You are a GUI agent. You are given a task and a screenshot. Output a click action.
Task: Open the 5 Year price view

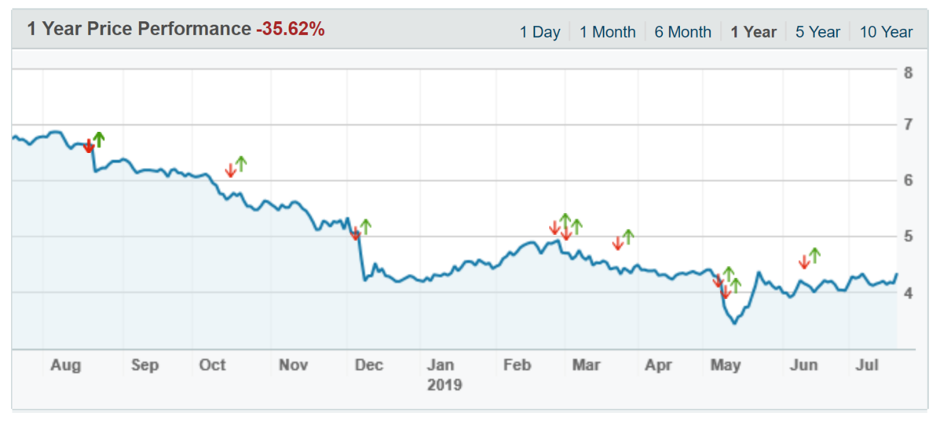point(817,32)
